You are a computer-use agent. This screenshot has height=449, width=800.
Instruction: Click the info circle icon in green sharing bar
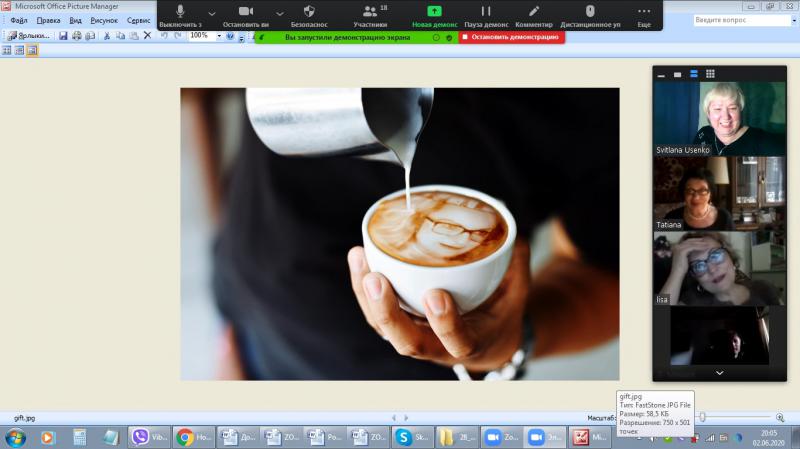[x=436, y=38]
